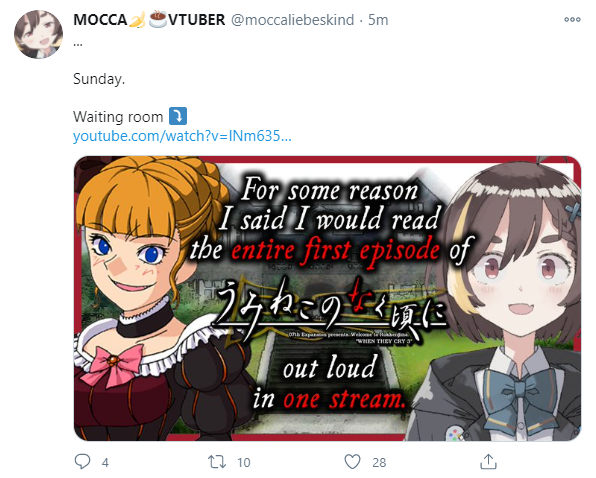
Task: Click the coffee cup emoji beside VTUBER
Action: pos(157,20)
